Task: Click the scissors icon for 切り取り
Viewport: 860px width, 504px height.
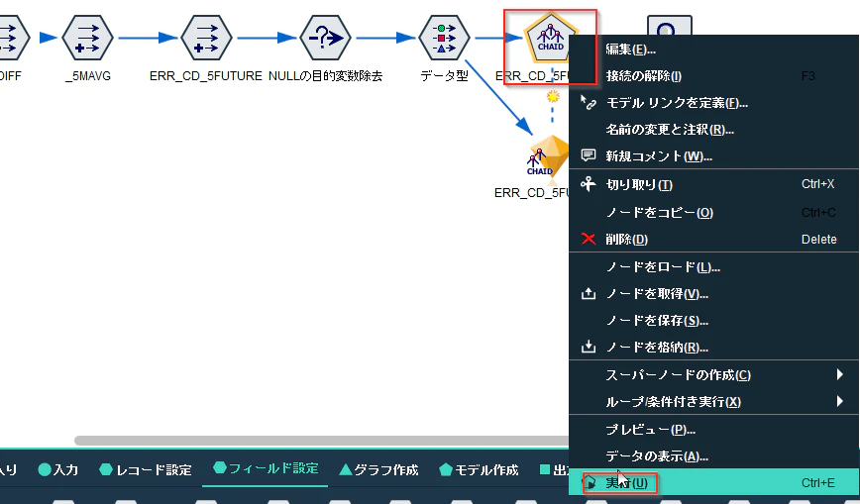Action: pos(588,184)
